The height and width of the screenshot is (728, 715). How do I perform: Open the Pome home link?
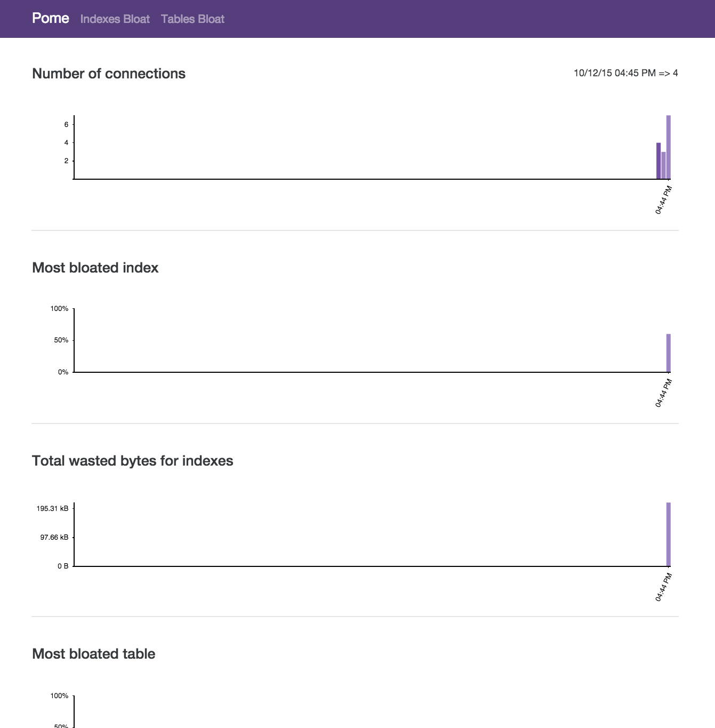51,18
